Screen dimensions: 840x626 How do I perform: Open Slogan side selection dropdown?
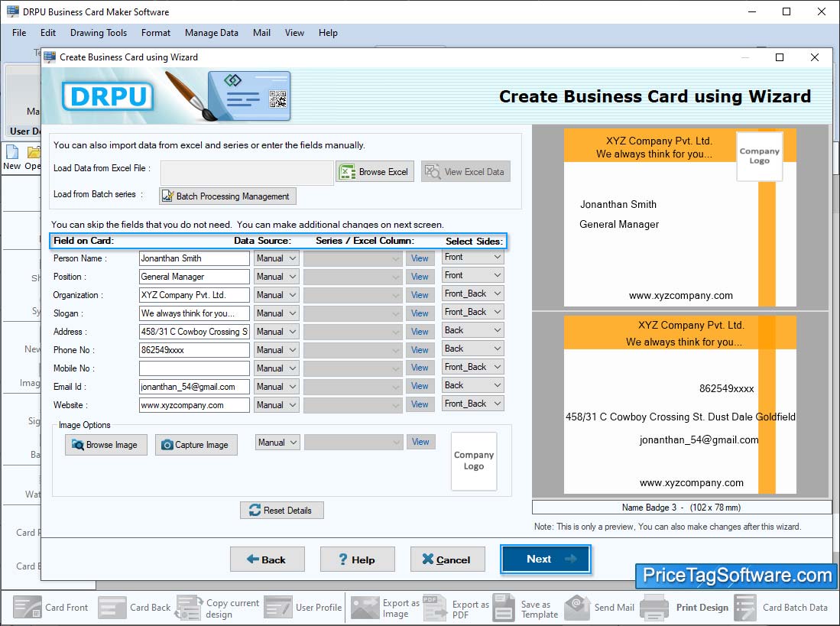[x=473, y=312]
